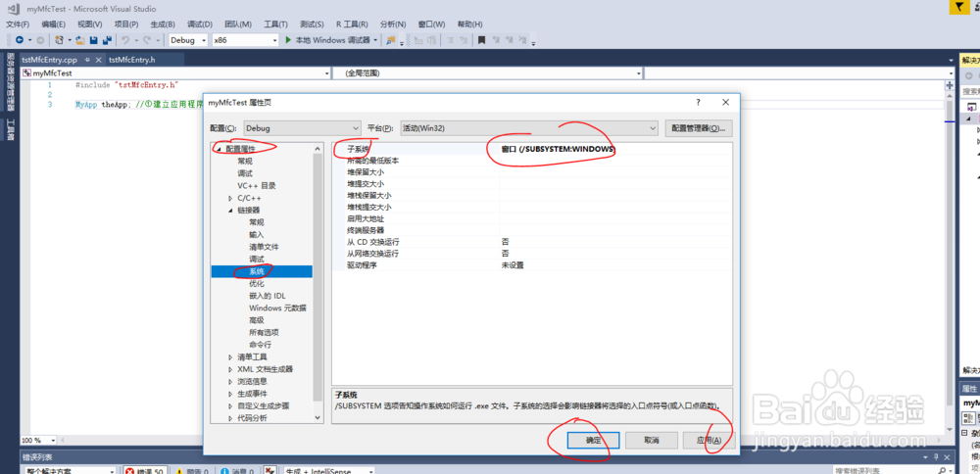Select VC++ 目录 in the tree

point(256,185)
